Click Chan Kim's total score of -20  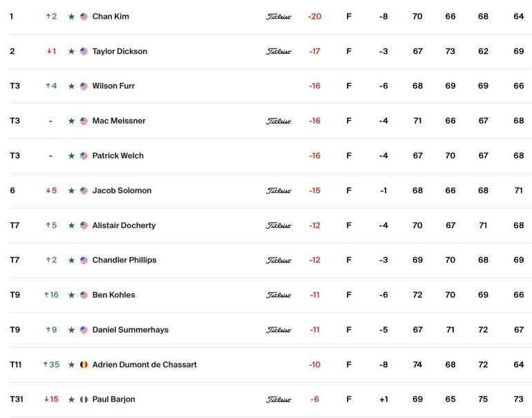pyautogui.click(x=314, y=17)
